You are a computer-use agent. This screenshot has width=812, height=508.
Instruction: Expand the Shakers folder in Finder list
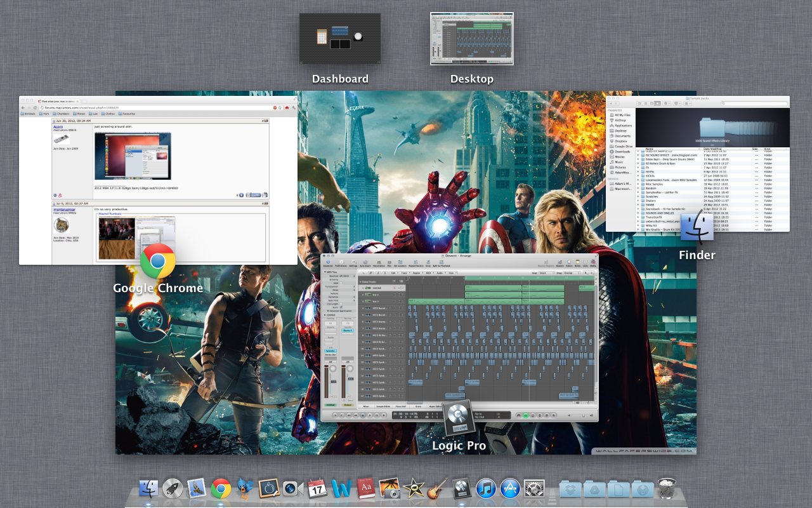(638, 201)
